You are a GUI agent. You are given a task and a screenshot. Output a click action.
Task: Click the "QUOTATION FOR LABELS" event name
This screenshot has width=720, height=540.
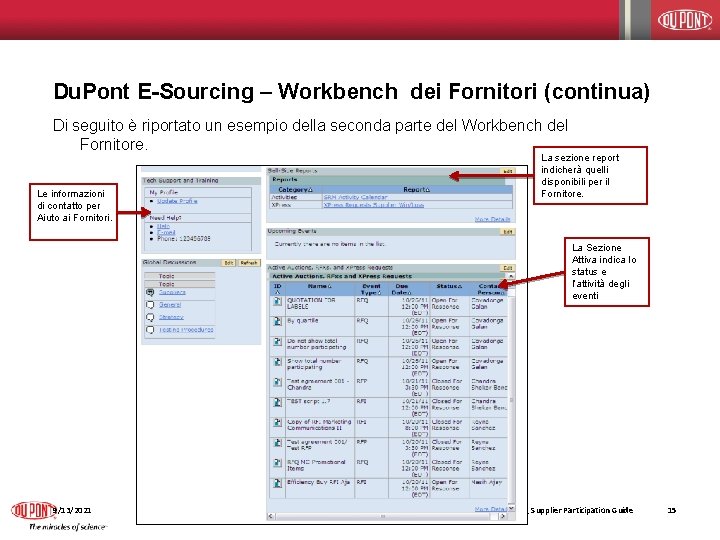311,303
